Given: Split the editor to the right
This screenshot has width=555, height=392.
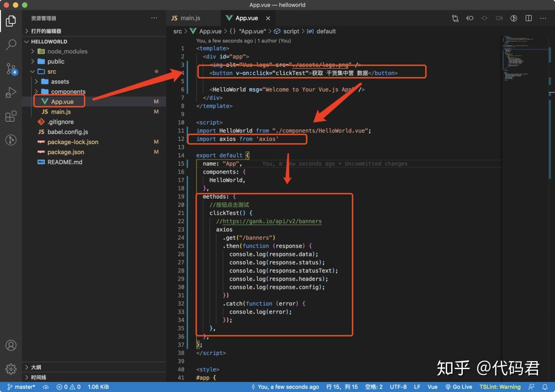Looking at the screenshot, I should click(x=529, y=18).
